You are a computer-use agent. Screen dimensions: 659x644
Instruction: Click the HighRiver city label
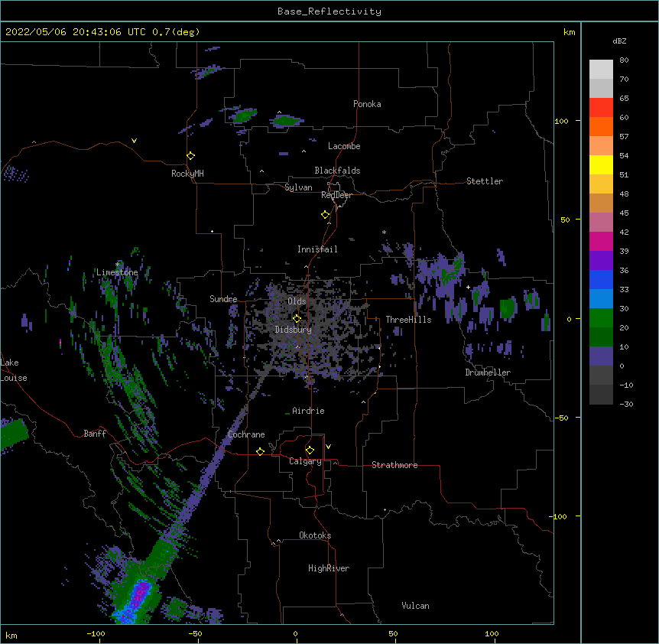[329, 568]
